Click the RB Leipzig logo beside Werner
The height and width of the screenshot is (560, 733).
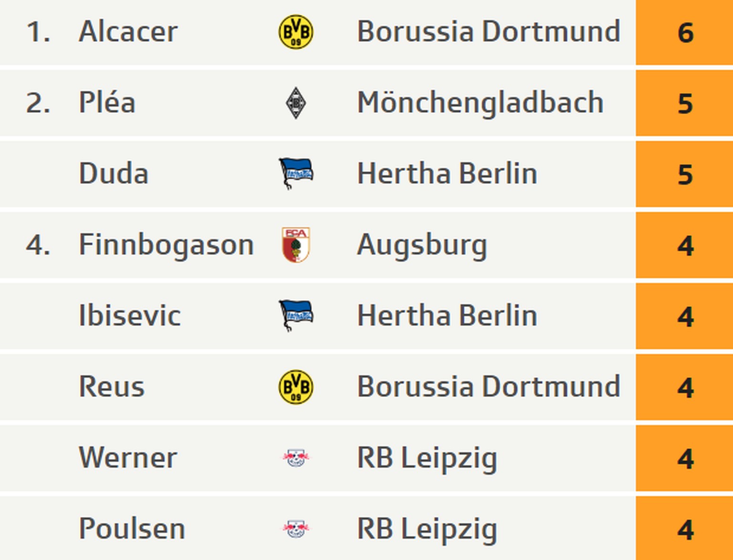tap(296, 458)
